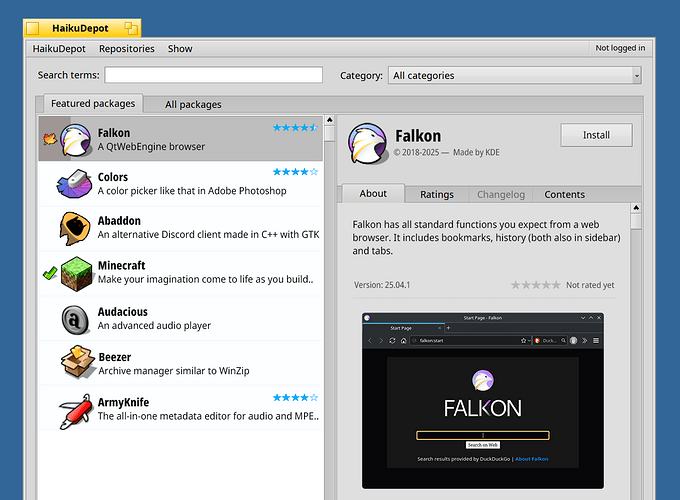Select the Falkon package row

(180, 139)
